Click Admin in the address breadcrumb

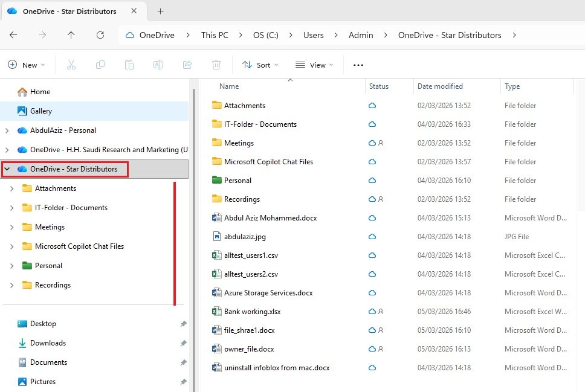click(361, 35)
